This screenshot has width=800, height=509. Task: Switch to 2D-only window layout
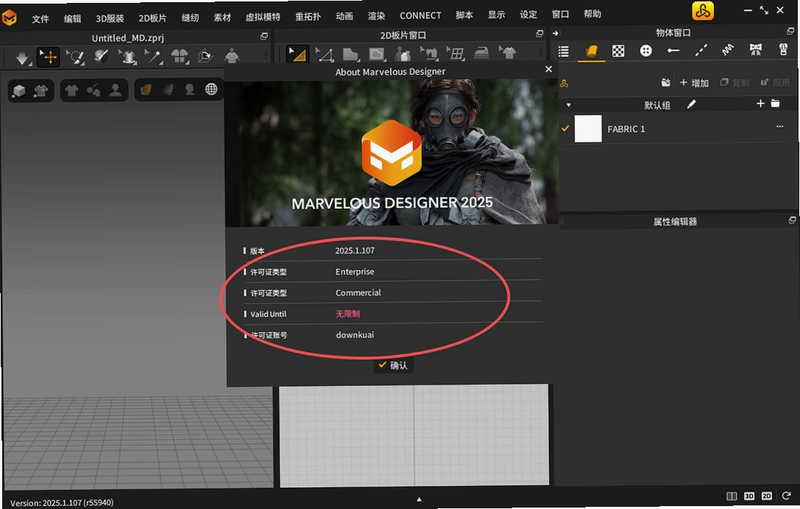766,496
